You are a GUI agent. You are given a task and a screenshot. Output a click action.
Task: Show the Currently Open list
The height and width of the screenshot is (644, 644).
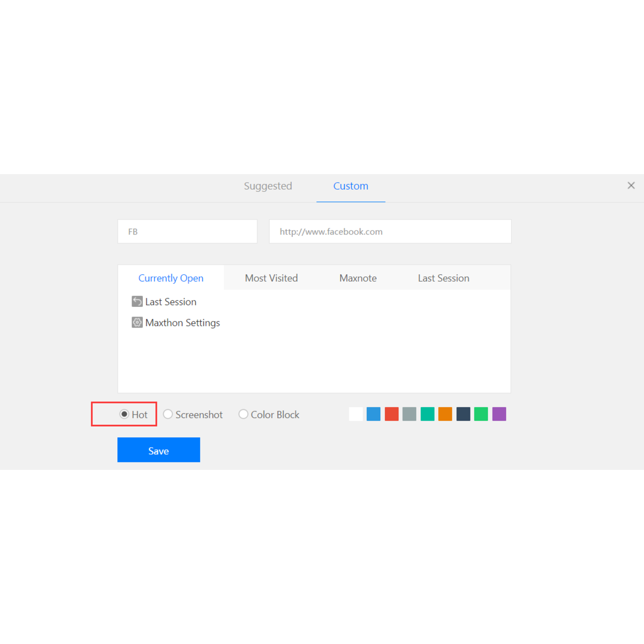click(x=171, y=278)
